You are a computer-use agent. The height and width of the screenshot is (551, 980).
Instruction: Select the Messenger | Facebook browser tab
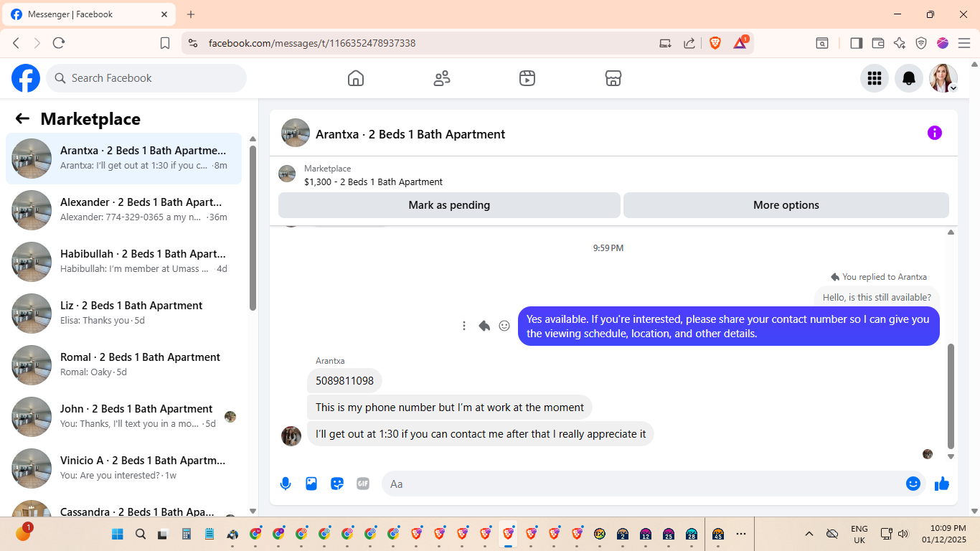[90, 14]
